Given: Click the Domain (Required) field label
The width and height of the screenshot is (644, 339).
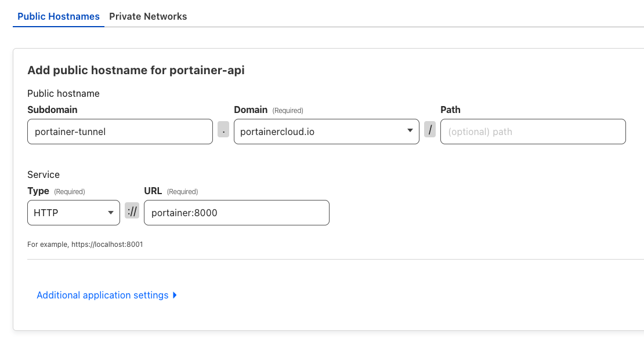Looking at the screenshot, I should click(269, 110).
